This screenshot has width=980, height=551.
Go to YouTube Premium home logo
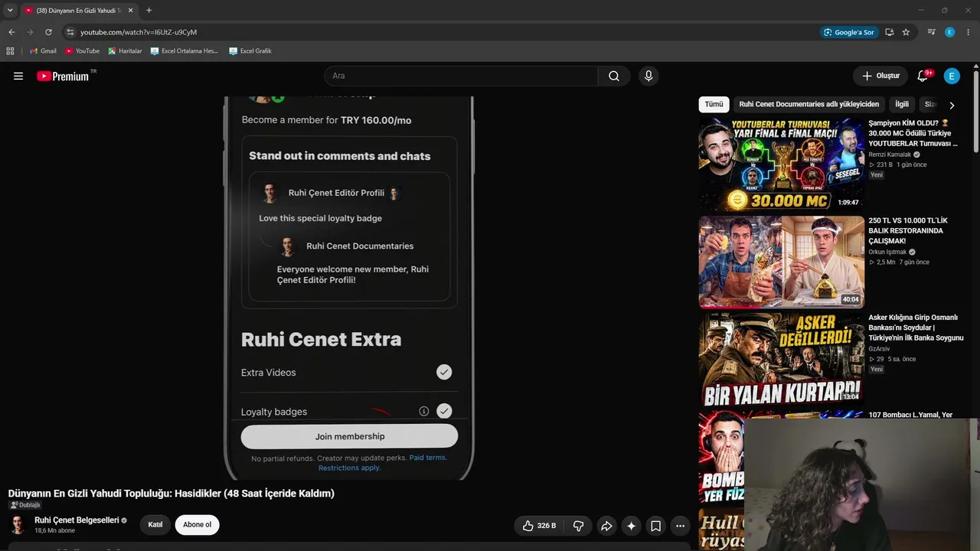[x=63, y=76]
